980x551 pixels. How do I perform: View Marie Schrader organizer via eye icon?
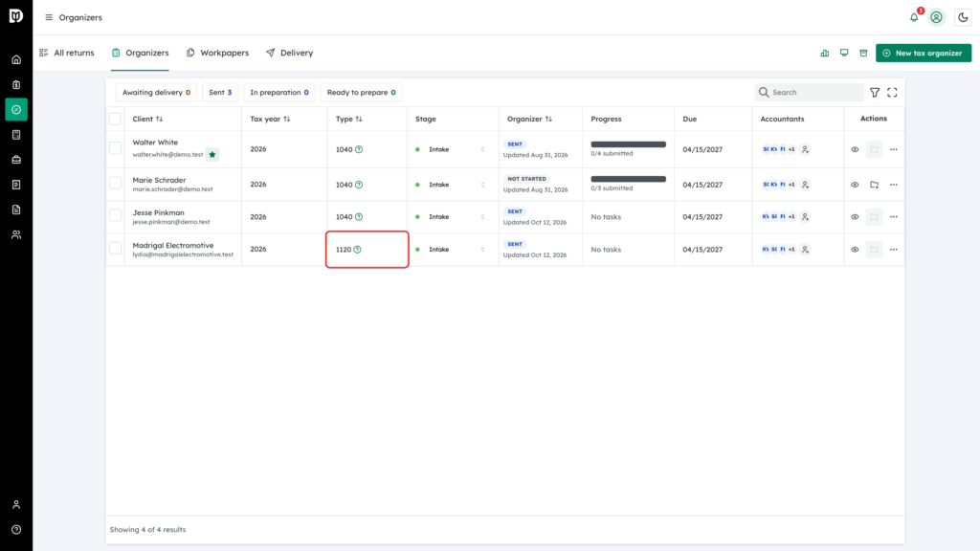pos(855,185)
